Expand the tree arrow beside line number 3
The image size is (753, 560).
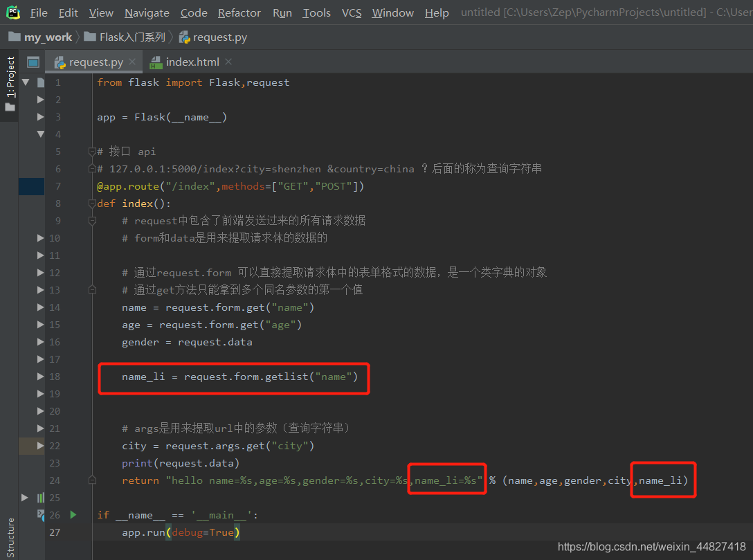point(41,117)
